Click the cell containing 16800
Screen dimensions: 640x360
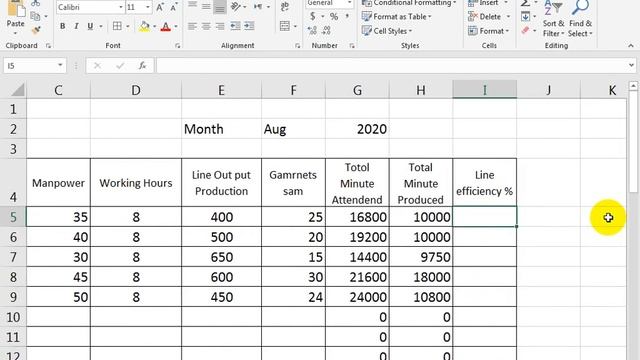[x=358, y=217]
